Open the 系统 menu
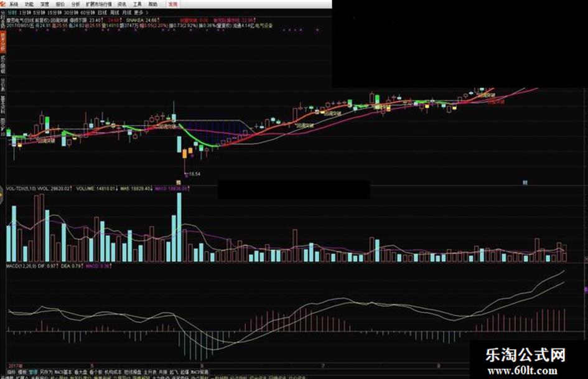The height and width of the screenshot is (379, 588). click(x=14, y=4)
